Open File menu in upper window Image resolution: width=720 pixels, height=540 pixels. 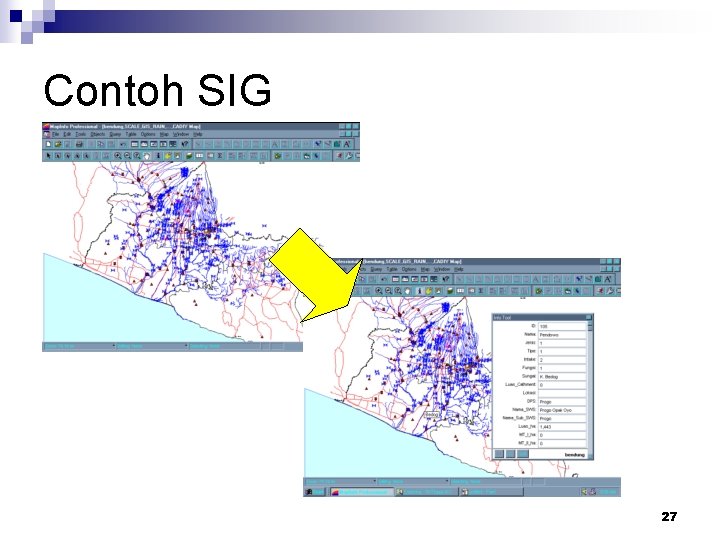point(56,135)
